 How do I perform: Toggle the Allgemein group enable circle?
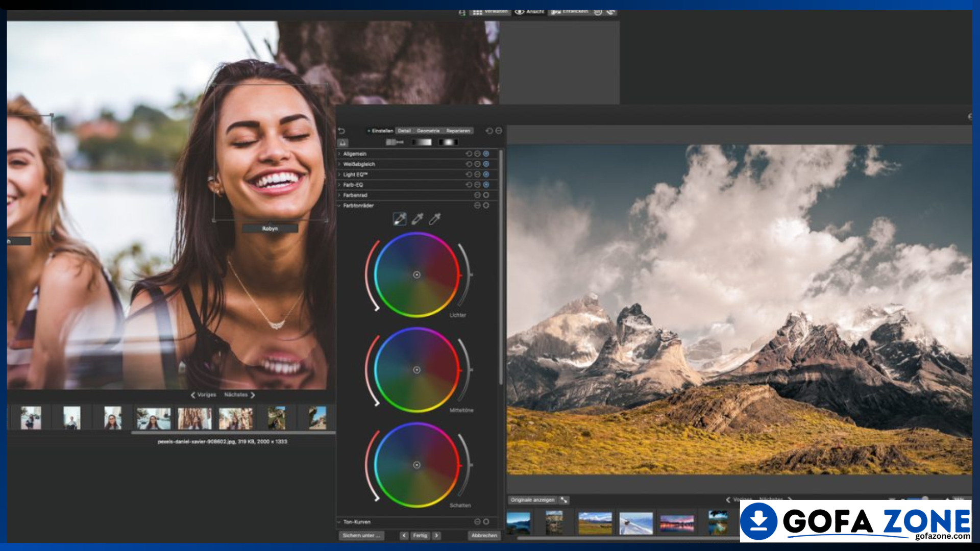pos(486,154)
